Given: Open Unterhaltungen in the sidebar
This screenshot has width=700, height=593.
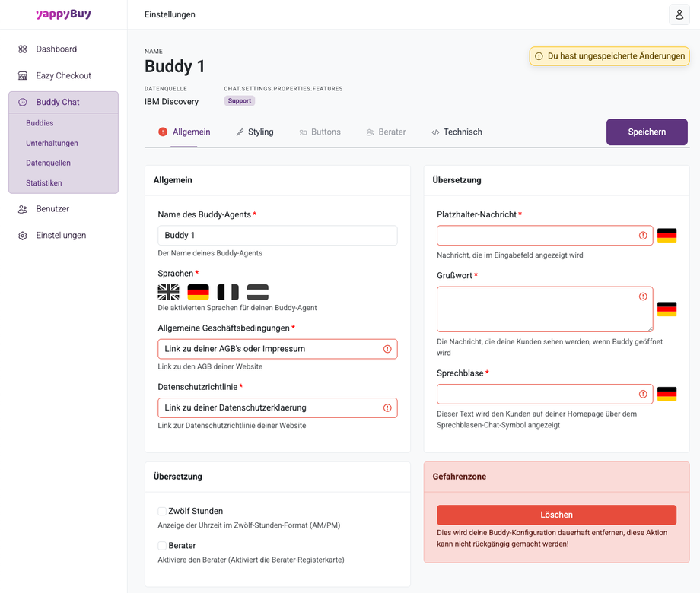Looking at the screenshot, I should tap(52, 144).
